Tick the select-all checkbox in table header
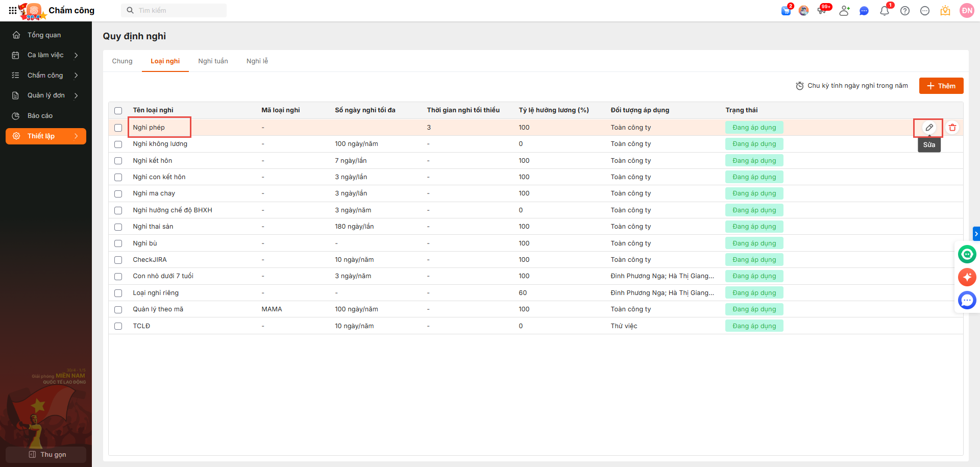Screen dimensions: 980x467 click(118, 111)
